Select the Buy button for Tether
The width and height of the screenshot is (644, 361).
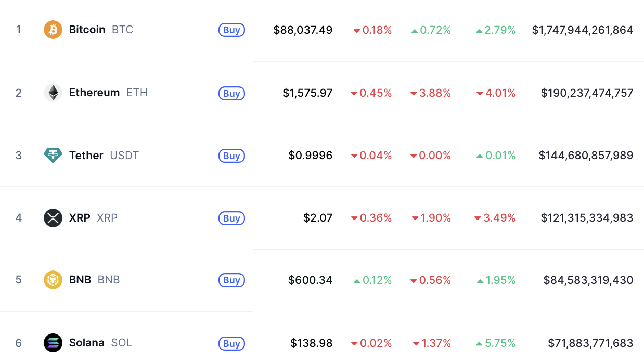pos(231,156)
